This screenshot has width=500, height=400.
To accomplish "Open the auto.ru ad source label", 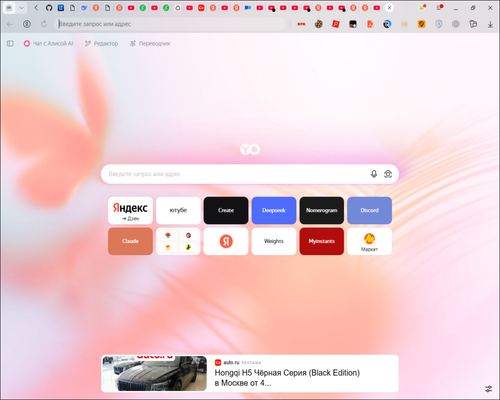I will (231, 362).
